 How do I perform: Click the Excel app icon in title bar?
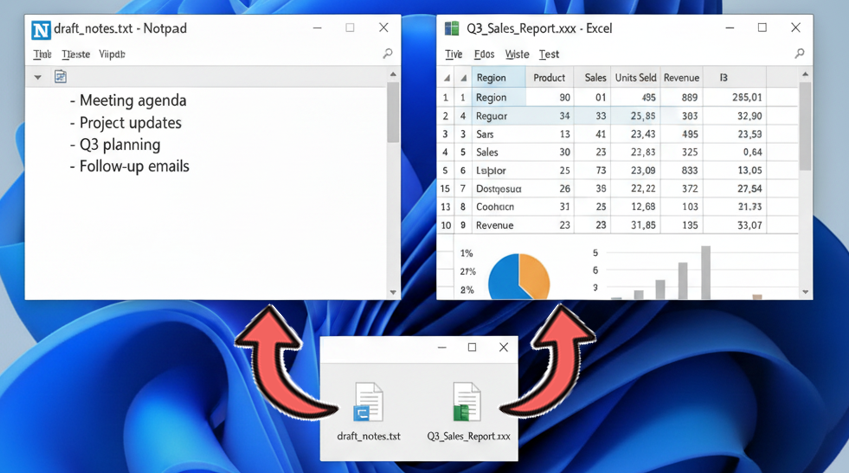coord(452,29)
